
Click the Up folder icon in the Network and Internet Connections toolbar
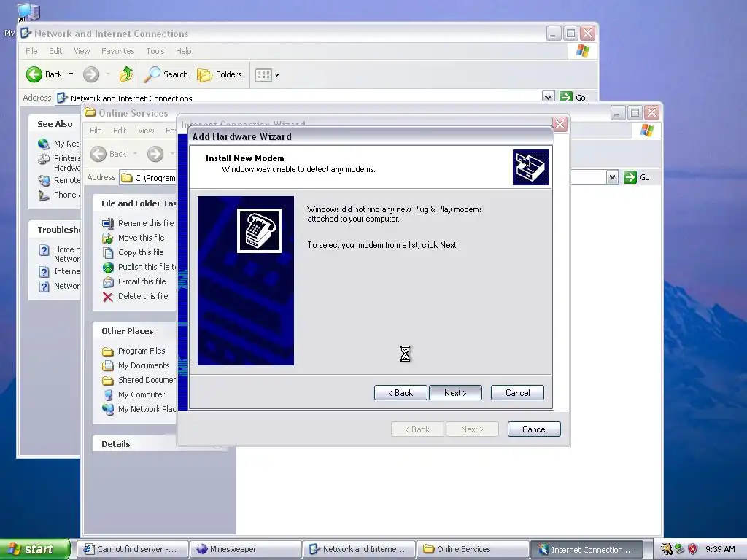[x=125, y=74]
